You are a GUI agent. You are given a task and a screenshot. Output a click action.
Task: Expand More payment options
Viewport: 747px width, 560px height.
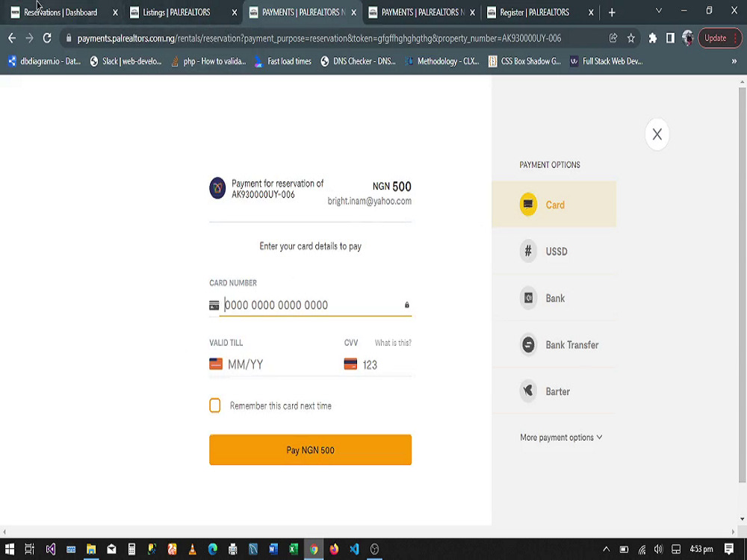coord(561,437)
